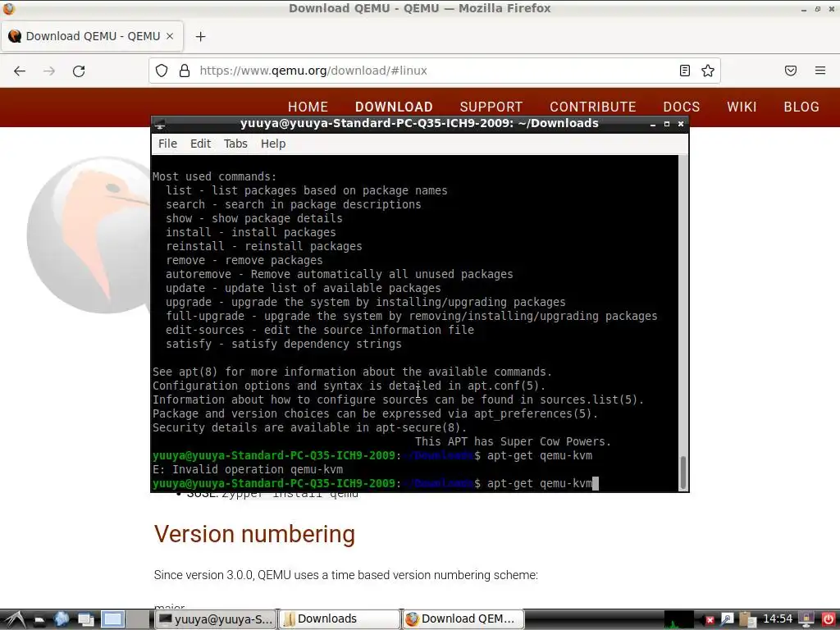The width and height of the screenshot is (840, 630).
Task: Click the 'autoremove' terminal help line
Action: [339, 274]
